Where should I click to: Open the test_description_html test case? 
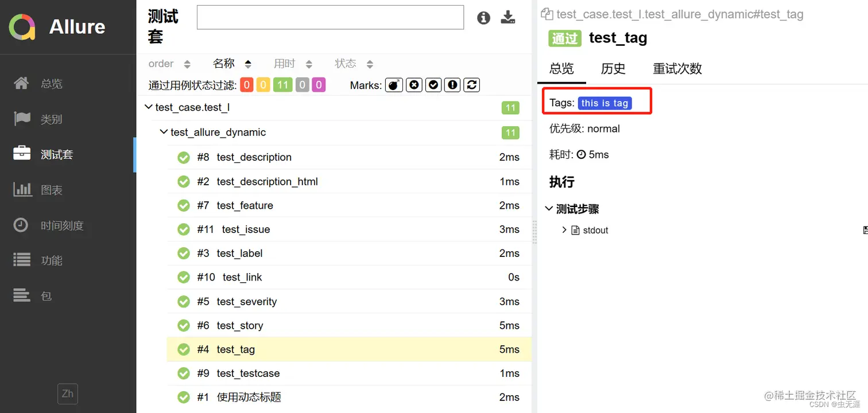pyautogui.click(x=349, y=181)
